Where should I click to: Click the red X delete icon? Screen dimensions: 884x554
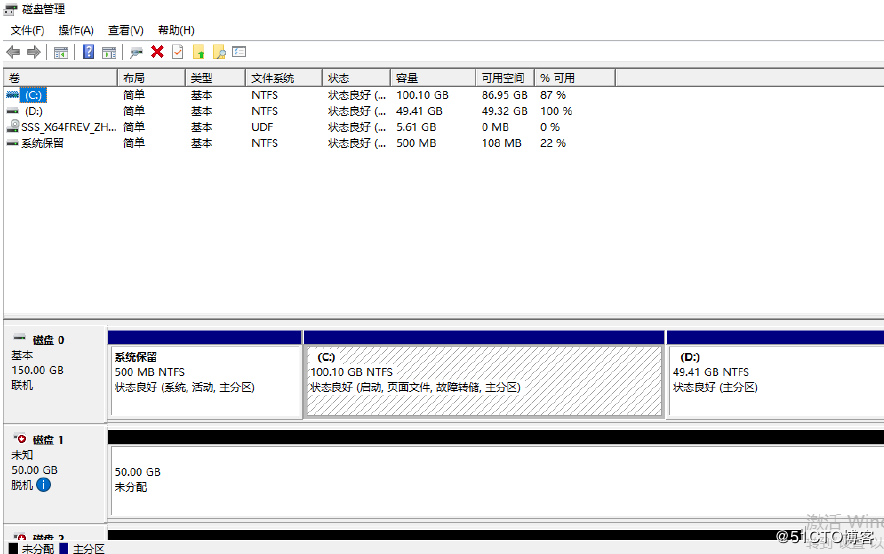pos(157,52)
